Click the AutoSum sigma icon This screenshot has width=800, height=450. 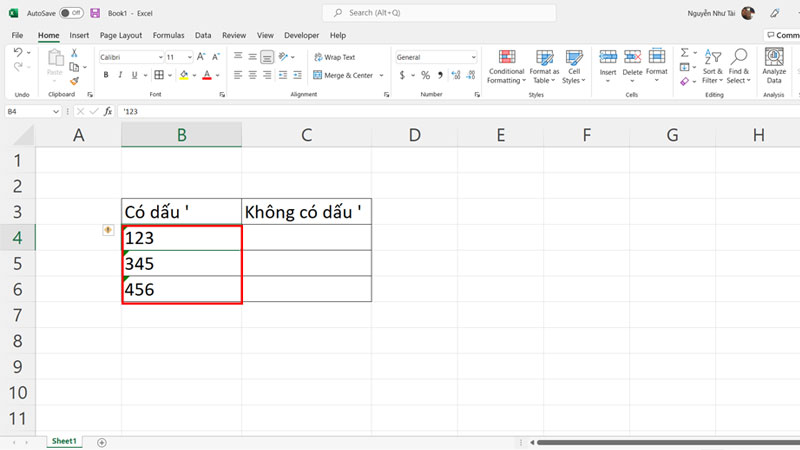685,53
